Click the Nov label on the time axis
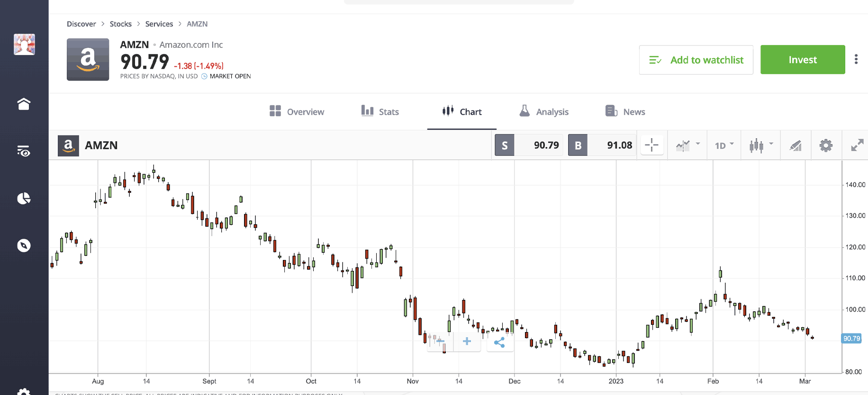868x395 pixels. click(x=413, y=381)
